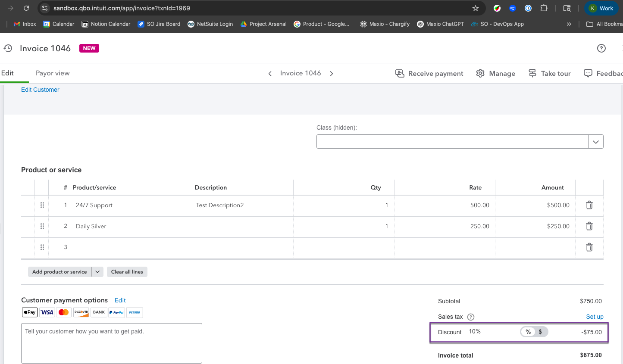Viewport: 623px width, 364px height.
Task: Click Set up link for sales tax
Action: pos(595,317)
